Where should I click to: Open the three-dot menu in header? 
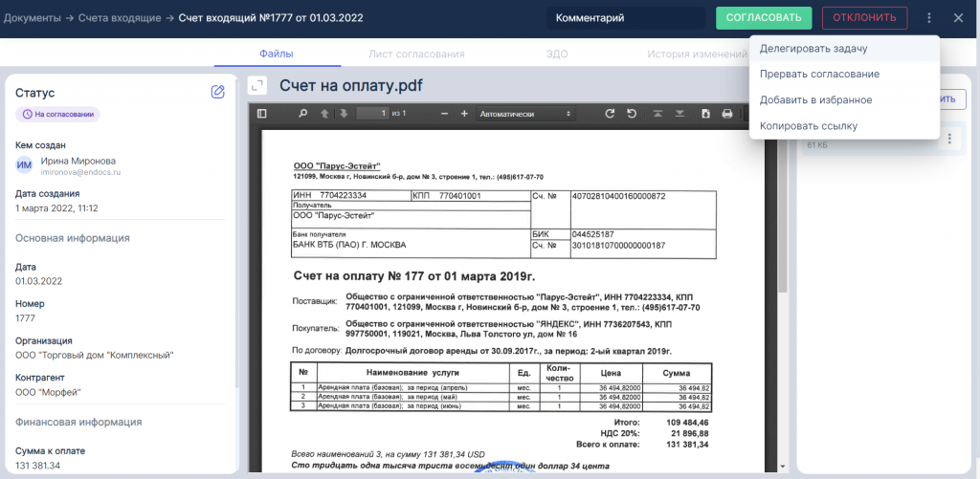929,18
